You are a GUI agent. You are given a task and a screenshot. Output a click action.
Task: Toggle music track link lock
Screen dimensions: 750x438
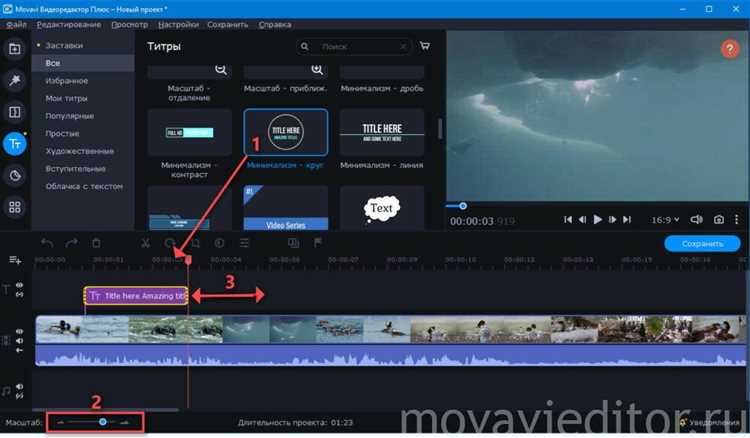coord(20,396)
